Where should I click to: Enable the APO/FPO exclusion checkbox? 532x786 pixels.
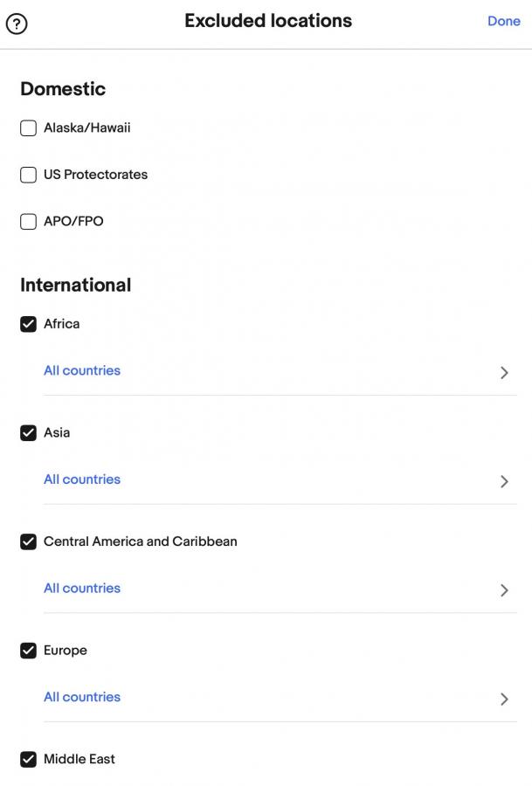(28, 222)
